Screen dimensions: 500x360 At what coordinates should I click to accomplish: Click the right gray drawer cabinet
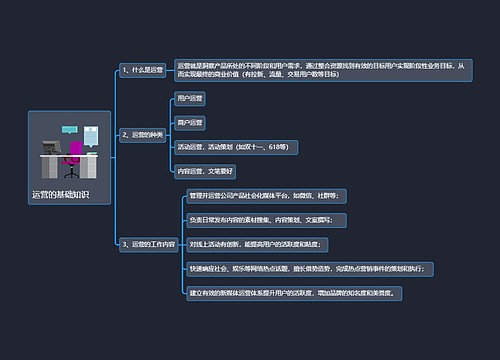[x=88, y=167]
